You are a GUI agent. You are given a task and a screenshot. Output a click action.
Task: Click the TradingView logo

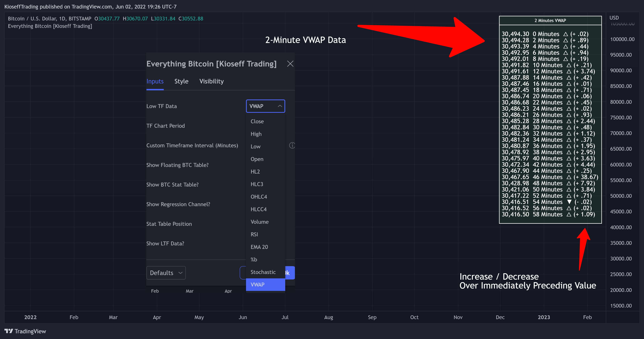(25, 331)
